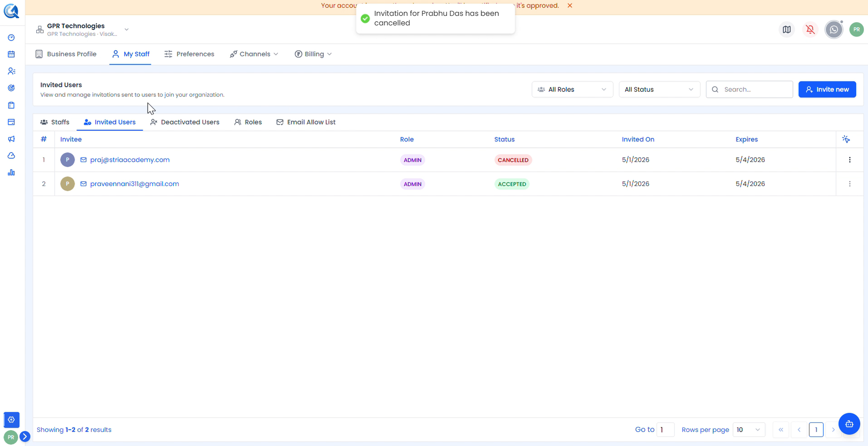This screenshot has height=446, width=868.
Task: Click the column settings sparkle icon
Action: 846,139
